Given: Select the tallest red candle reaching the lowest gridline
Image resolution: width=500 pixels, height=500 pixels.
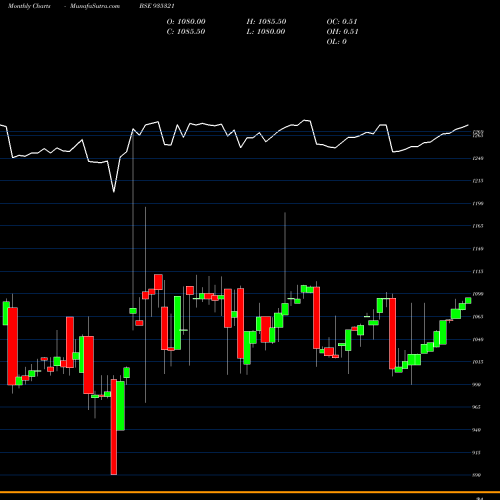Looking at the screenshot, I should 114,427.
